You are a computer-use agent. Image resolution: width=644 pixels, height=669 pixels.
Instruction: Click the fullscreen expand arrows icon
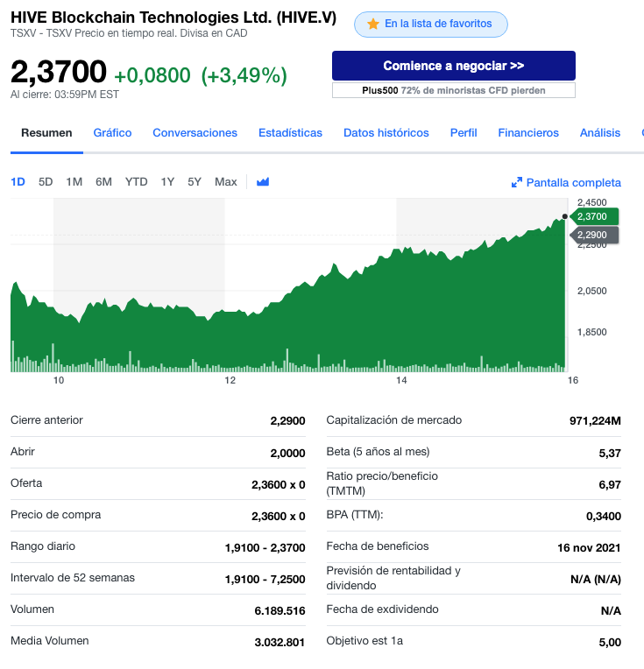tap(517, 183)
